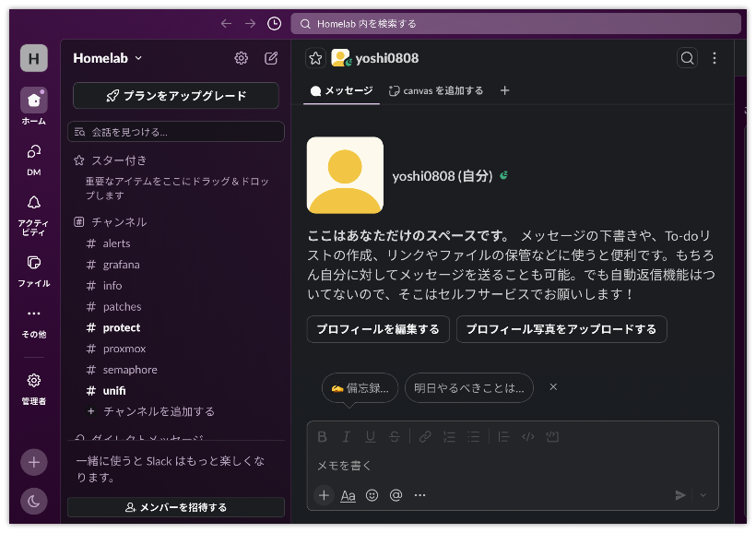Open the ファイル section
This screenshot has height=533, width=756.
[x=34, y=271]
